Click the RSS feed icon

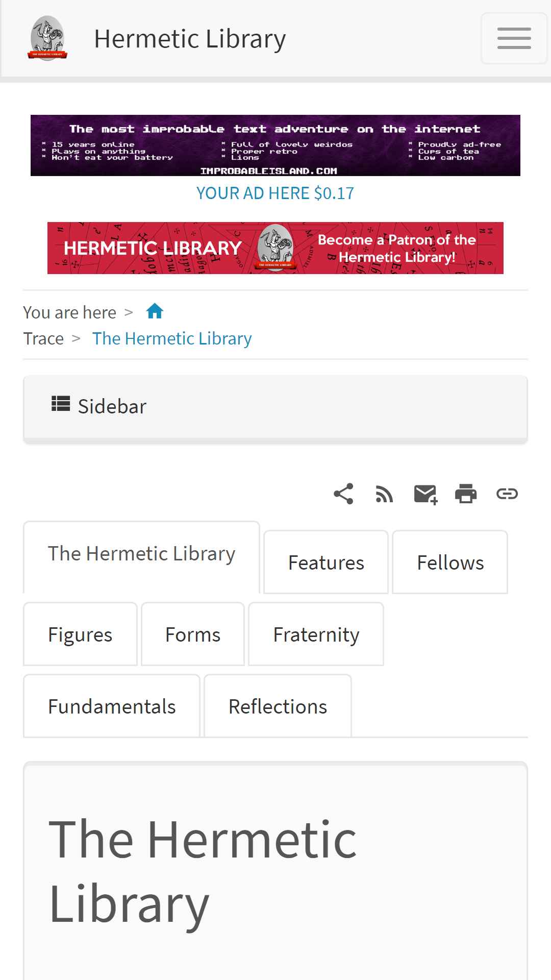click(384, 494)
